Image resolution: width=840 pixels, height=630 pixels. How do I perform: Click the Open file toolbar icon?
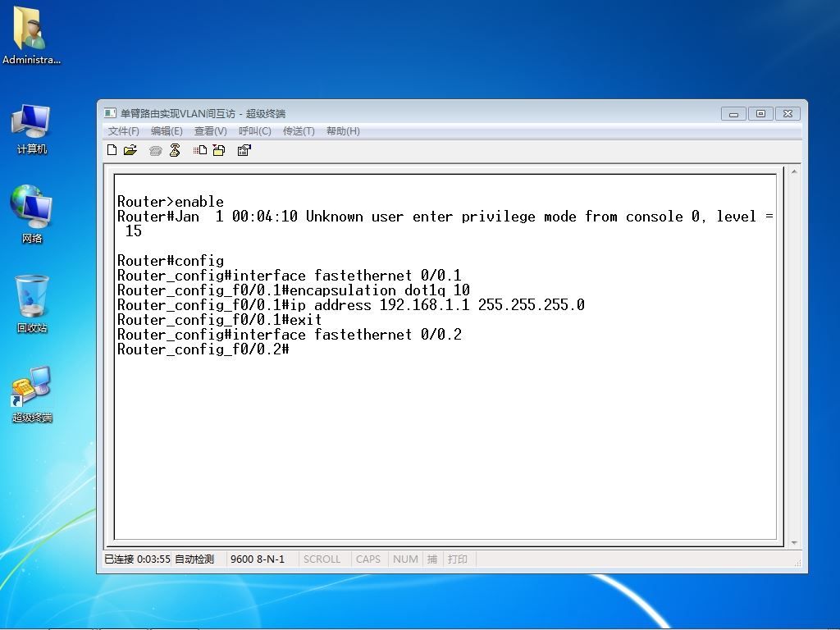[x=130, y=151]
